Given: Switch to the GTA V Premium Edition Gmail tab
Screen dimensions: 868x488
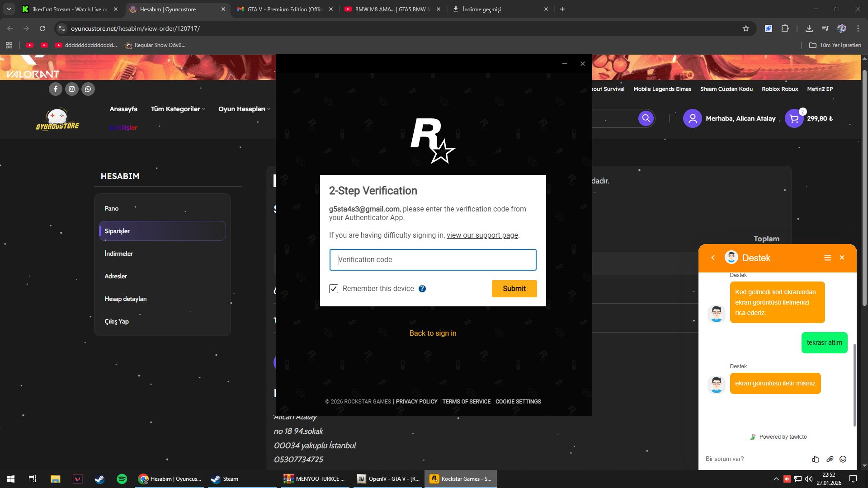Looking at the screenshot, I should point(285,9).
